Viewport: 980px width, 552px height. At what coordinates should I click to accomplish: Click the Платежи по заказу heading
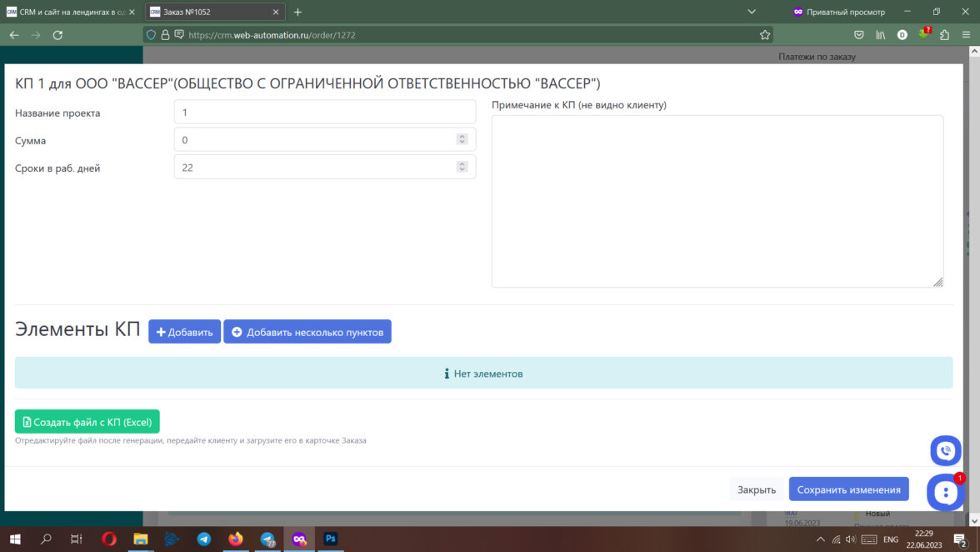pyautogui.click(x=817, y=56)
